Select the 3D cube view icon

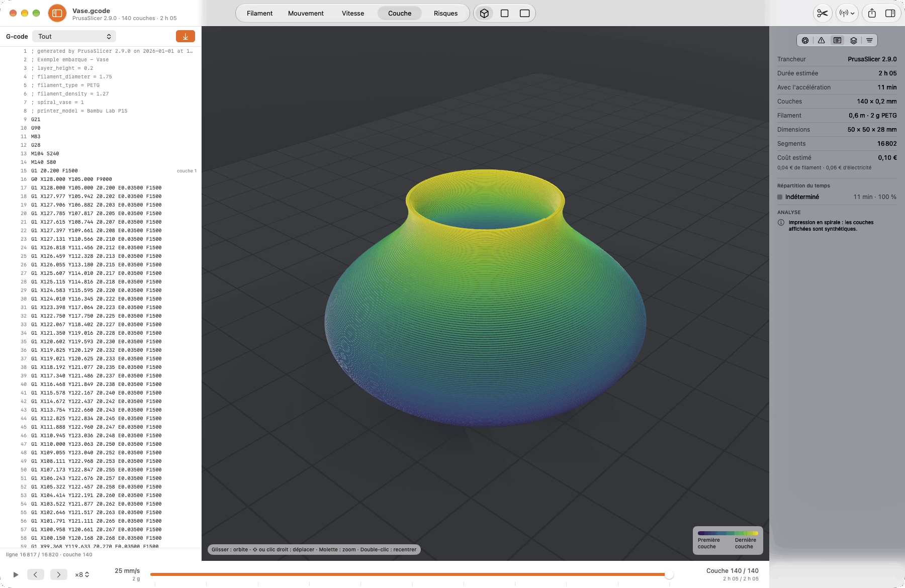pos(484,14)
